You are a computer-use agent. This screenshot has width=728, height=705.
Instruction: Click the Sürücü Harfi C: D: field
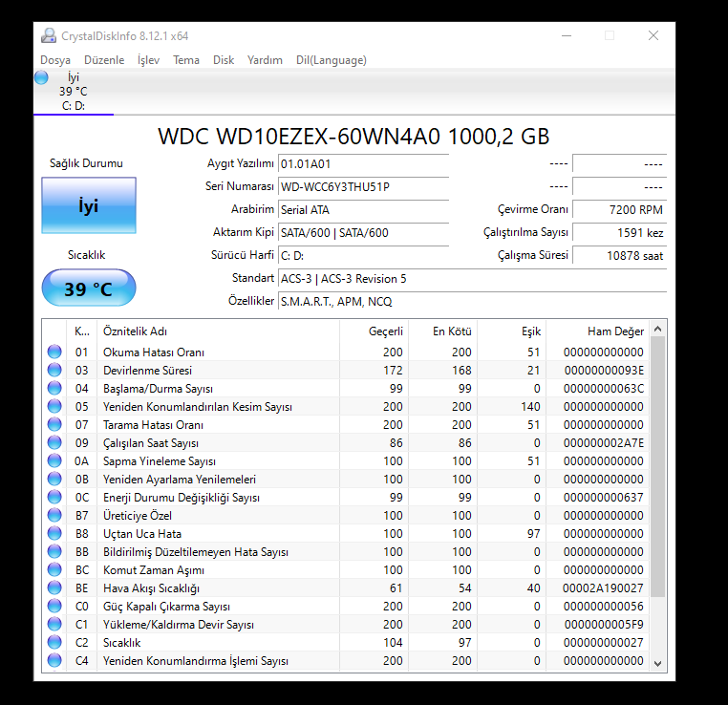tap(364, 256)
